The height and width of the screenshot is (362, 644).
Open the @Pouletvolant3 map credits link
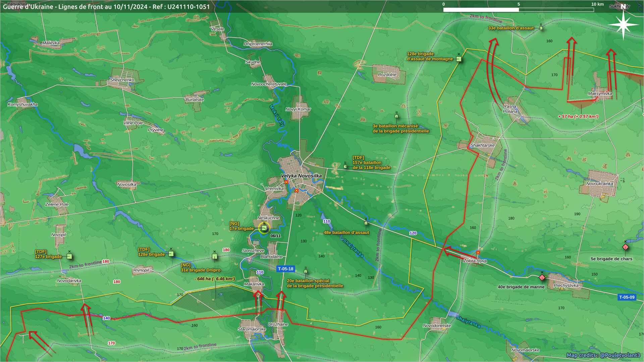(x=620, y=355)
